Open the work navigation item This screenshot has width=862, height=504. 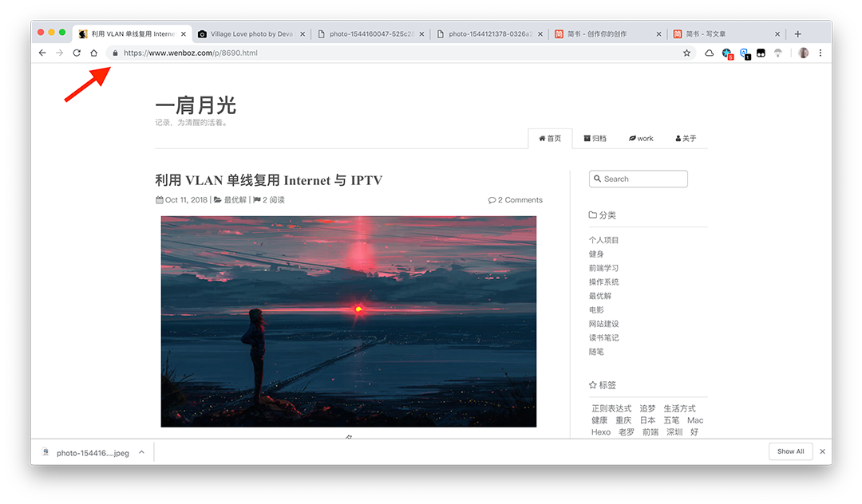pyautogui.click(x=641, y=138)
